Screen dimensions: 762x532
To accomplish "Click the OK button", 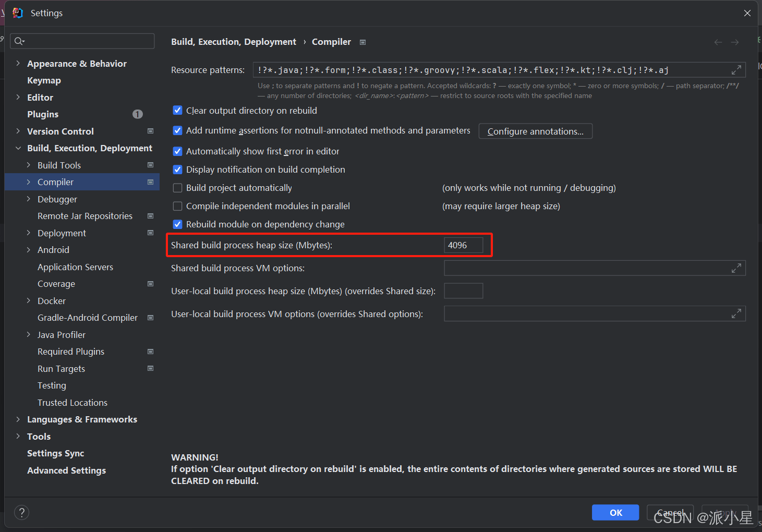I will [615, 513].
